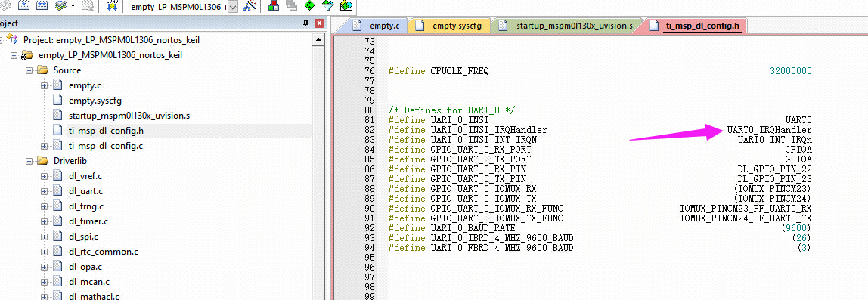Image resolution: width=868 pixels, height=300 pixels.
Task: Expand the dl_spi.c file node
Action: point(44,237)
